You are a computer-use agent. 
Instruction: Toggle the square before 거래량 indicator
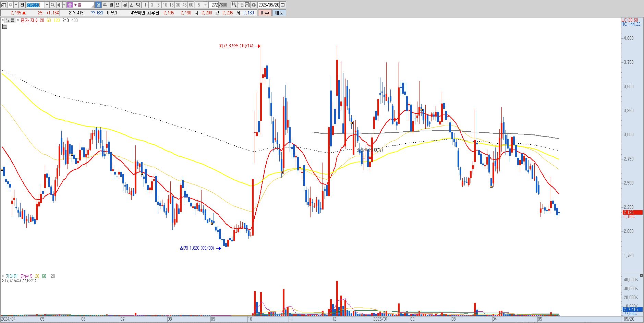2,276
